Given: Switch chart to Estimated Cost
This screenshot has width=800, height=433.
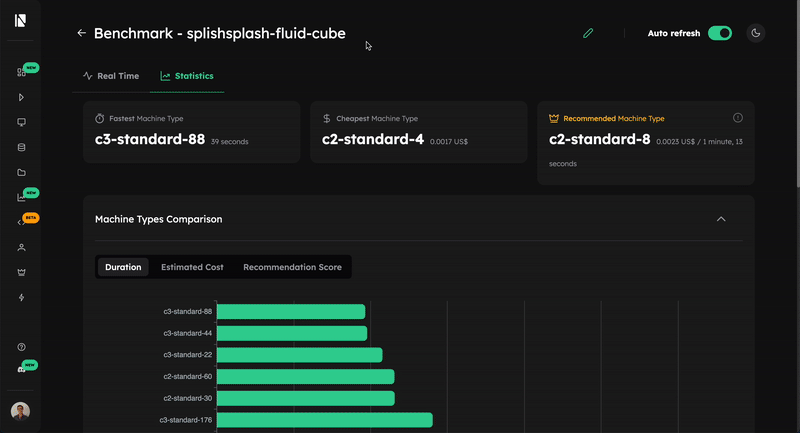Looking at the screenshot, I should [192, 267].
